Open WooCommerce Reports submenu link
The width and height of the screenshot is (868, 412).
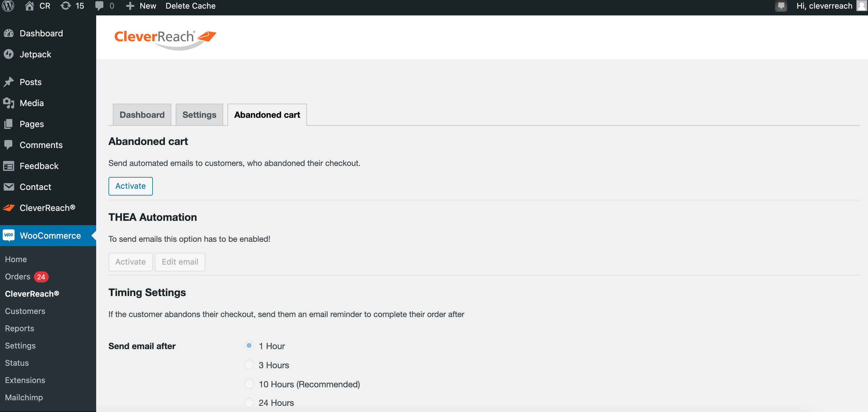[19, 328]
